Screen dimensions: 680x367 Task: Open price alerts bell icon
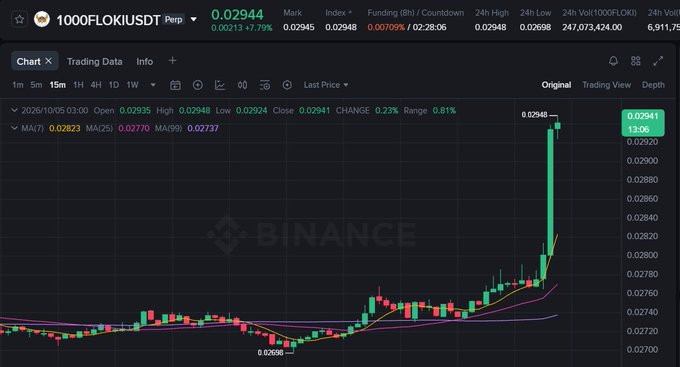coord(613,61)
